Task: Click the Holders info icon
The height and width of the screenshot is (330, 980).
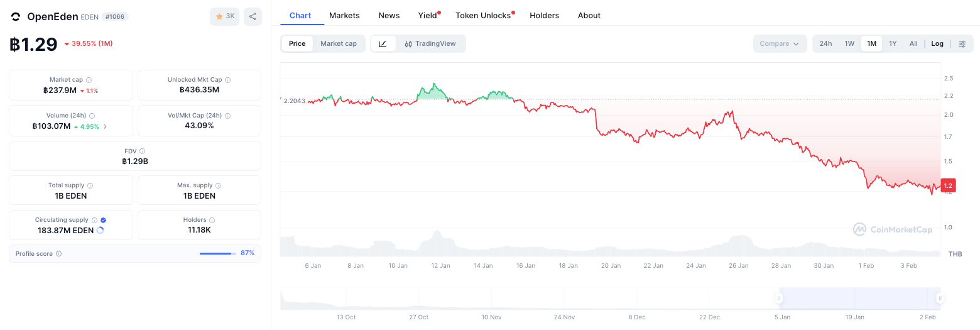Action: coord(212,220)
